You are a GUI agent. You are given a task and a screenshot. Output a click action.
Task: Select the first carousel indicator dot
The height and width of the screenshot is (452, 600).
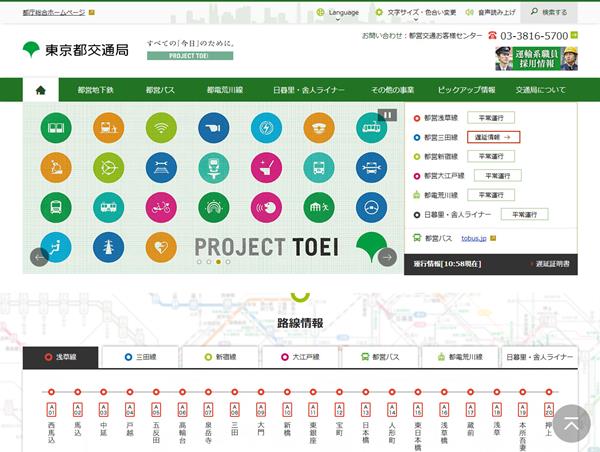199,262
